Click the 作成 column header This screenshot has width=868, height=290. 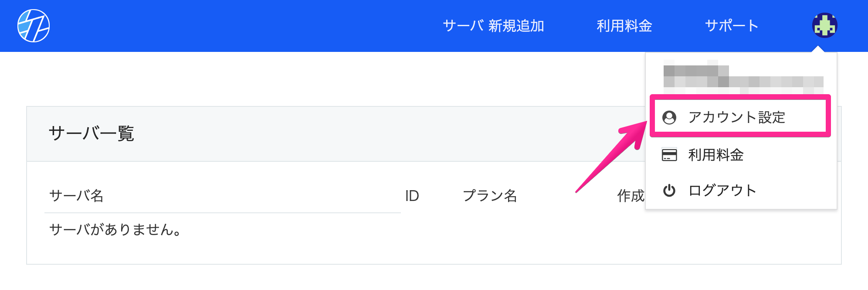631,196
